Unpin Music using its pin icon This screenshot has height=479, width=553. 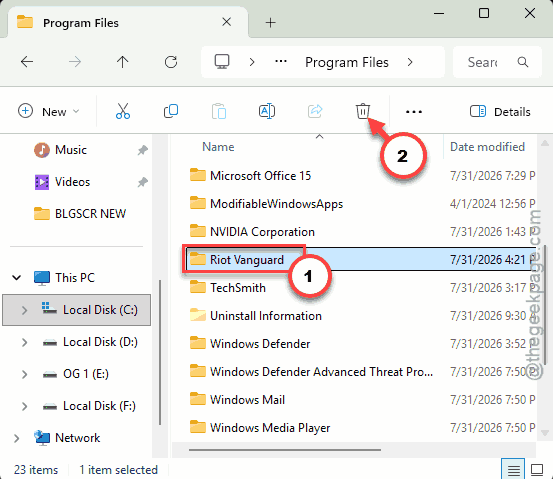coord(142,150)
